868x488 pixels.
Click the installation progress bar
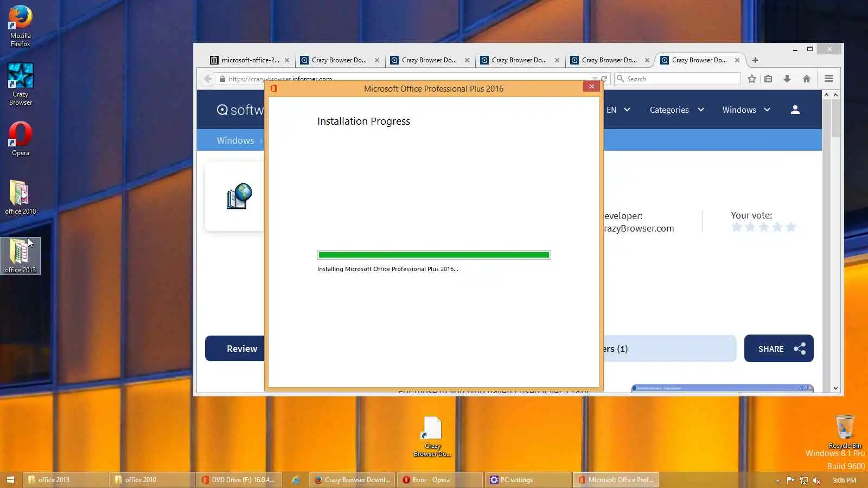coord(434,255)
